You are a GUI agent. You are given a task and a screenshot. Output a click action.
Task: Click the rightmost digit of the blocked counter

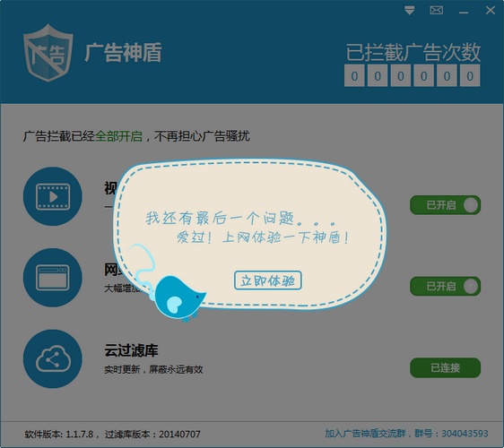(x=470, y=76)
